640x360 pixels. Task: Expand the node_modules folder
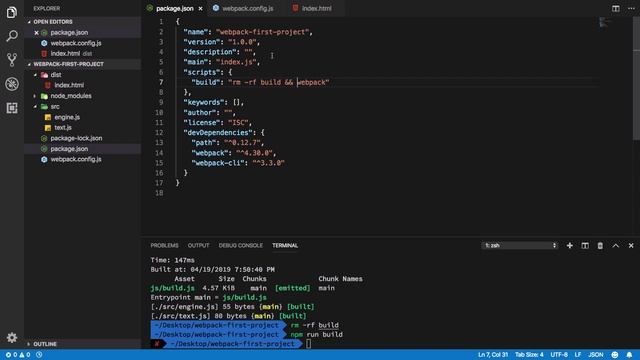click(35, 96)
